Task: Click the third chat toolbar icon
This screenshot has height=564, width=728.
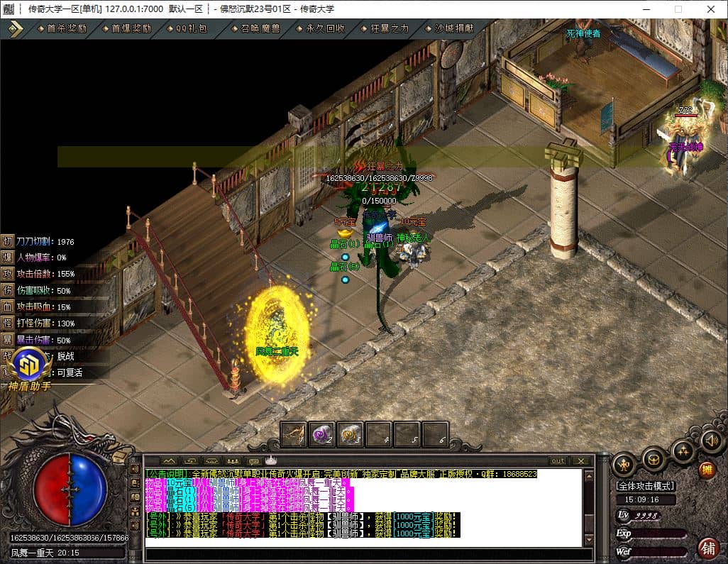Action: pos(211,461)
